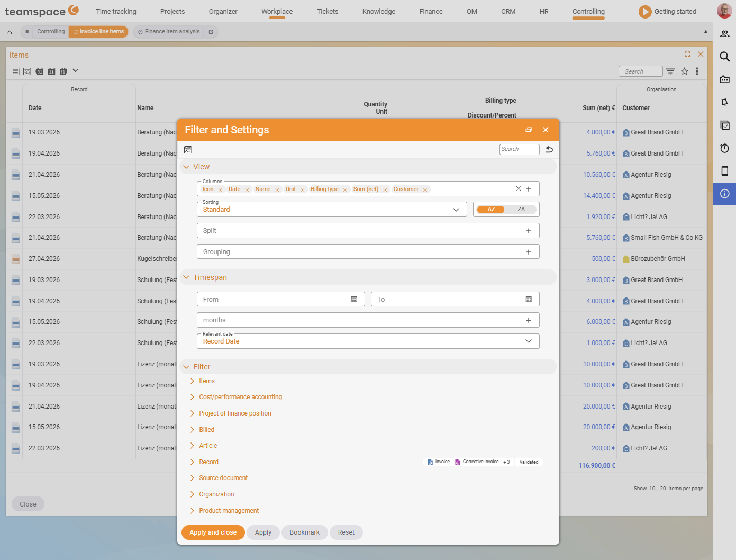Switch to the Finance item analysis tab
Image resolution: width=736 pixels, height=560 pixels.
(169, 32)
